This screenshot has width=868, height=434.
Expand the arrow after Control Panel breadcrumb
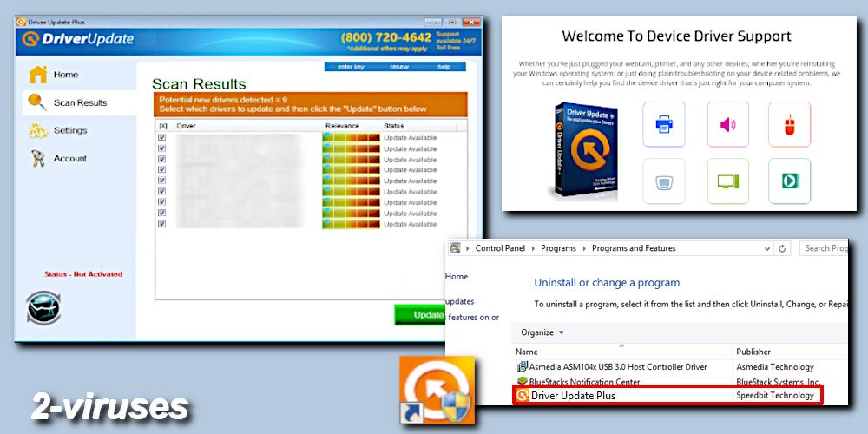tap(532, 248)
